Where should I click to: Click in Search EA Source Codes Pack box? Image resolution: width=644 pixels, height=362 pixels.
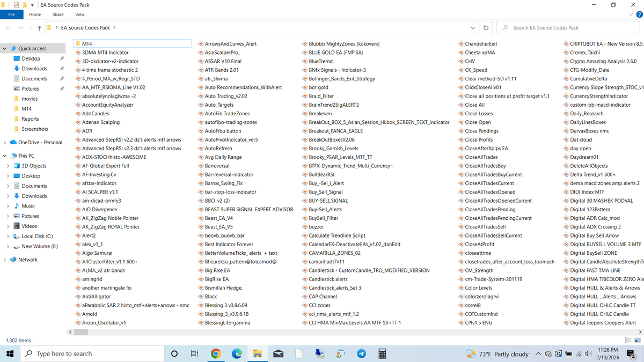[568, 27]
